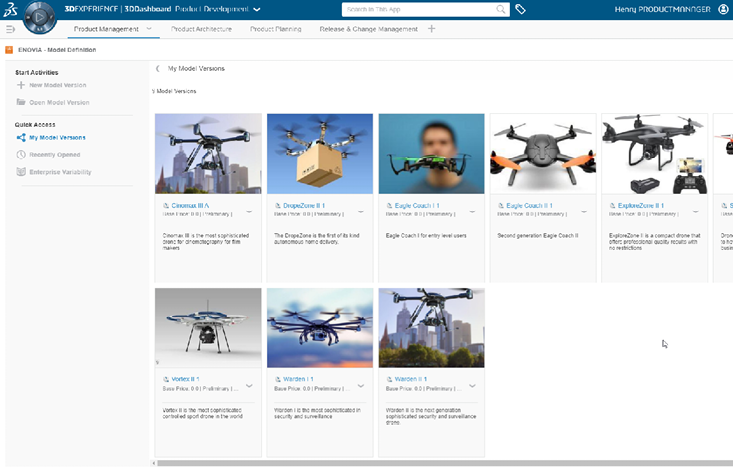The width and height of the screenshot is (733, 473).
Task: Switch to Release & Change Management tab
Action: coord(369,29)
